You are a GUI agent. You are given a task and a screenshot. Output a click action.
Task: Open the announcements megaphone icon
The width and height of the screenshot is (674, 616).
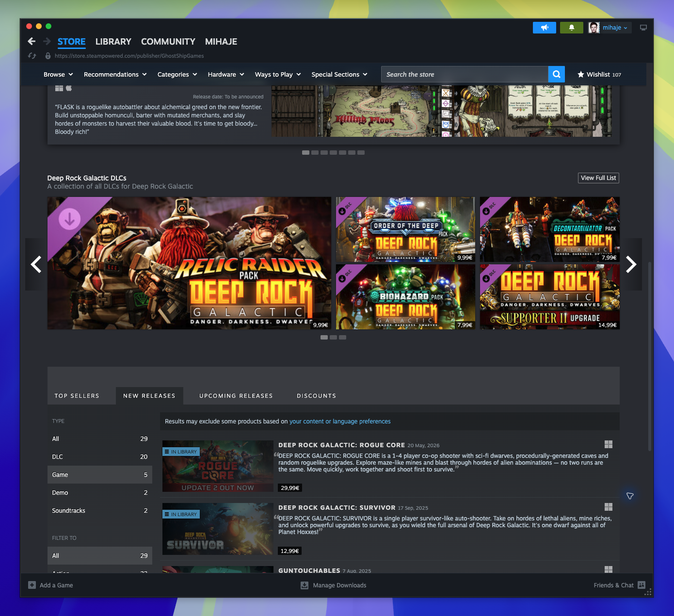(x=545, y=28)
